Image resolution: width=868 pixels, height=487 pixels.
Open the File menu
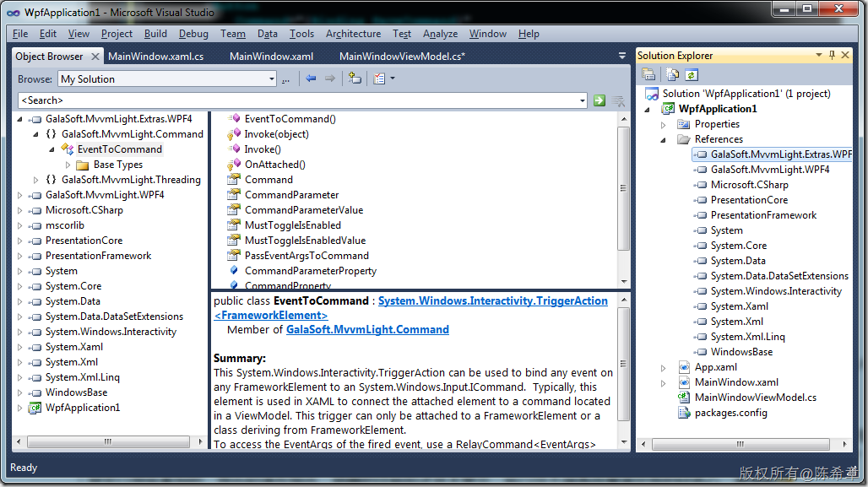pos(20,34)
